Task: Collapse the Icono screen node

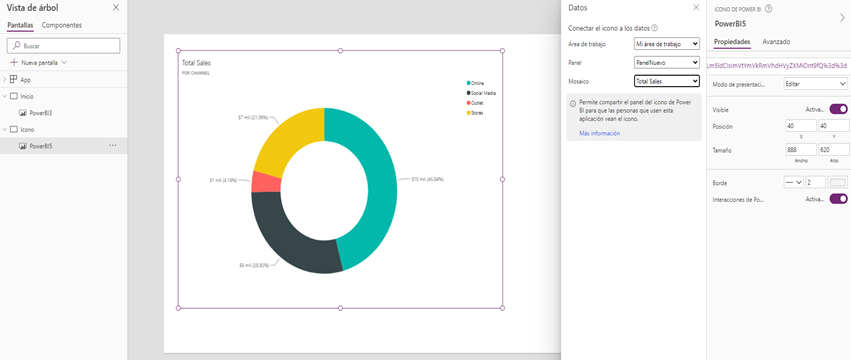Action: 5,130
